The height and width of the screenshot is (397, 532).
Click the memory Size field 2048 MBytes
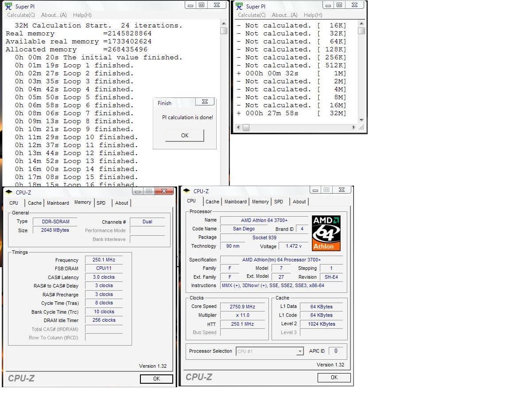point(55,230)
